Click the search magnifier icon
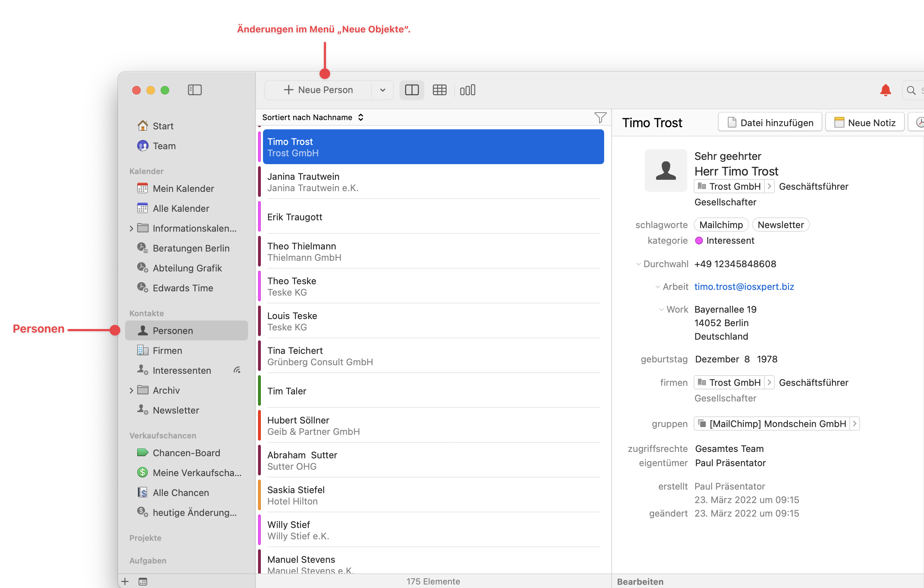Image resolution: width=924 pixels, height=588 pixels. [x=910, y=90]
